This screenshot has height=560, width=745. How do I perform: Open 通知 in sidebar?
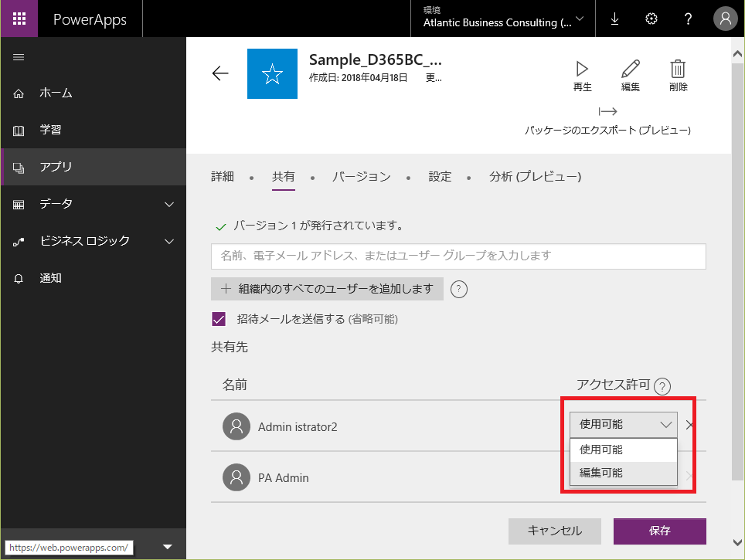93,278
